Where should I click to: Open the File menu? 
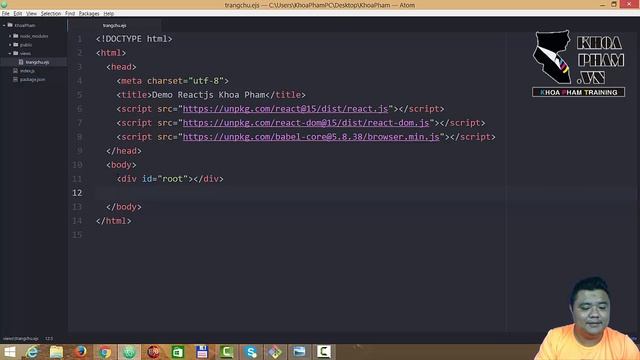click(6, 13)
